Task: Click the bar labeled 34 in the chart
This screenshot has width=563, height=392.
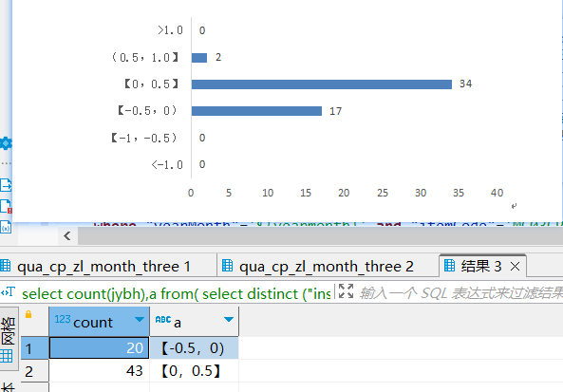Action: [321, 84]
